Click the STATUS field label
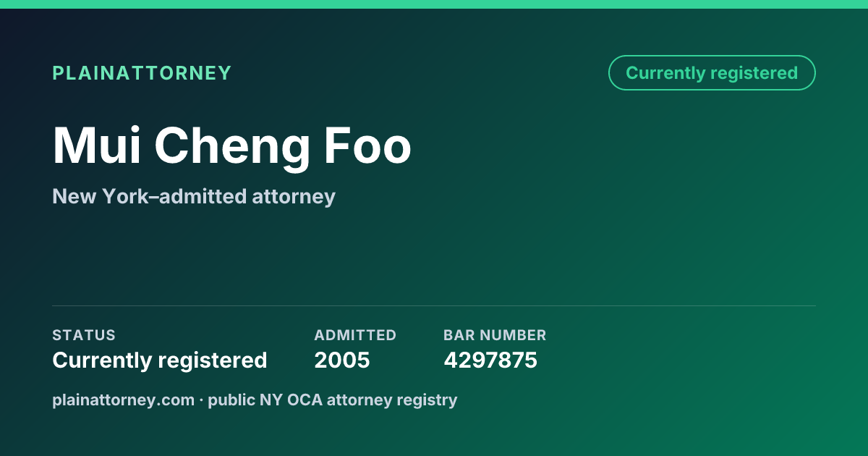This screenshot has height=456, width=868. pyautogui.click(x=84, y=335)
